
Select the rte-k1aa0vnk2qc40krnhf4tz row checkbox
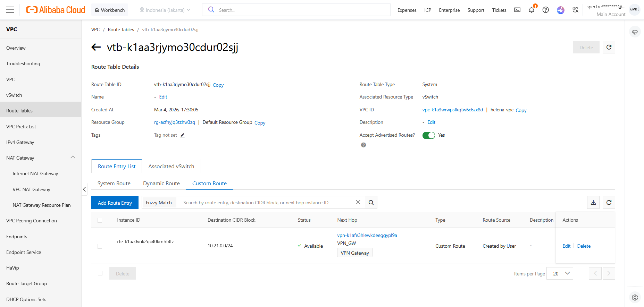click(x=100, y=246)
